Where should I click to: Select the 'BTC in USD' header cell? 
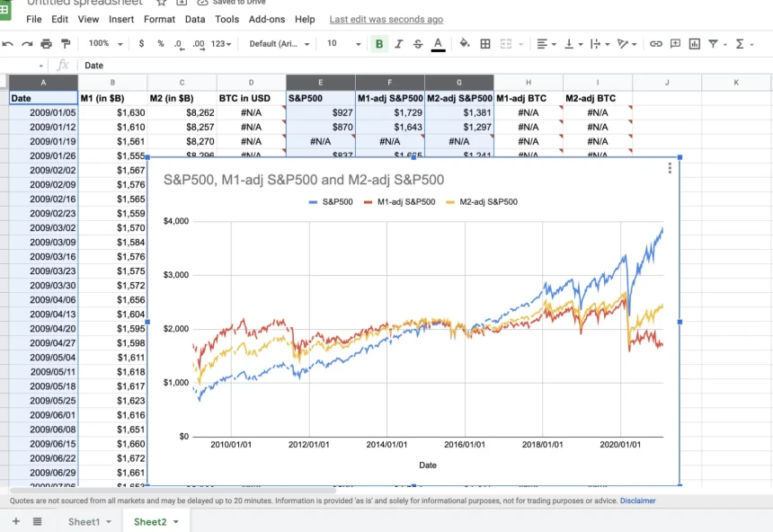[251, 98]
